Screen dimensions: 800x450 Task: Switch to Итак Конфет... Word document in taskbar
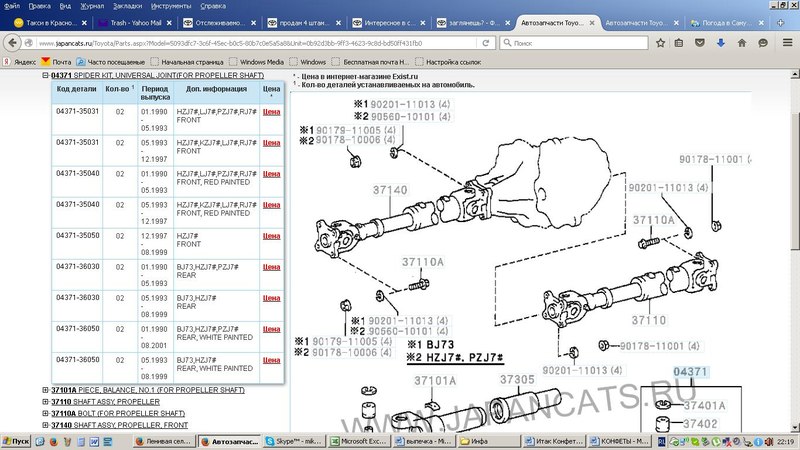(x=554, y=441)
